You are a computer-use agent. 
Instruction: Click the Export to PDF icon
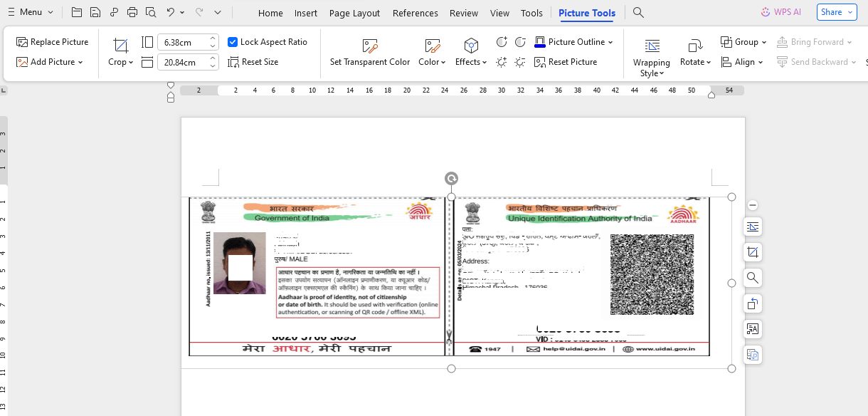click(x=114, y=12)
